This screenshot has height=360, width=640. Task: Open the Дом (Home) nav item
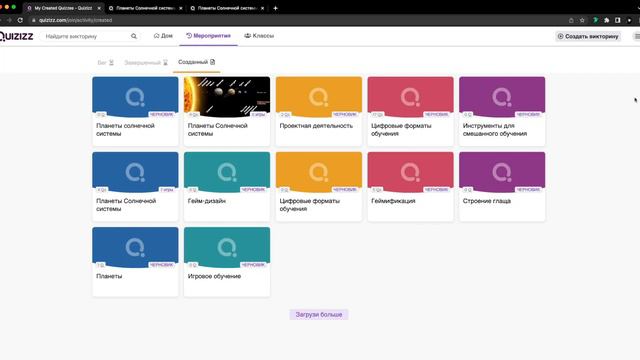tap(163, 36)
